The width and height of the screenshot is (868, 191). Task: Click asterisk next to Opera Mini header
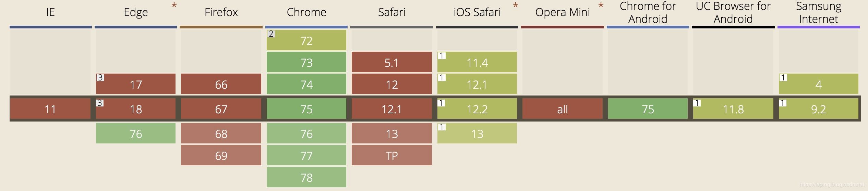pyautogui.click(x=601, y=6)
